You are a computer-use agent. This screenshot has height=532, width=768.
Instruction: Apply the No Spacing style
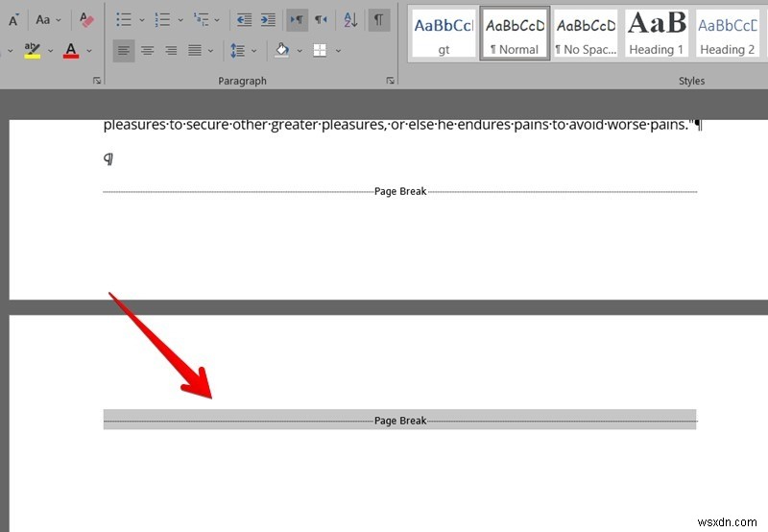click(586, 34)
